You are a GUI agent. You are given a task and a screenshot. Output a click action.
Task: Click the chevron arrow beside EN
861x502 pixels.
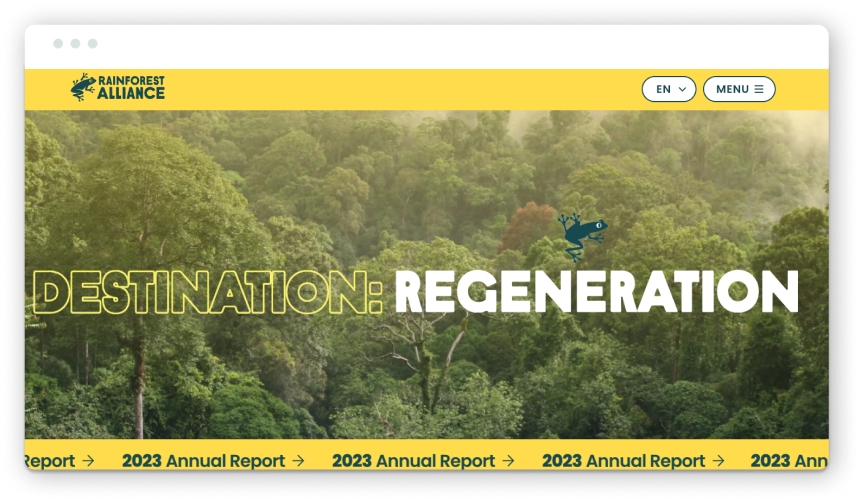(x=683, y=89)
